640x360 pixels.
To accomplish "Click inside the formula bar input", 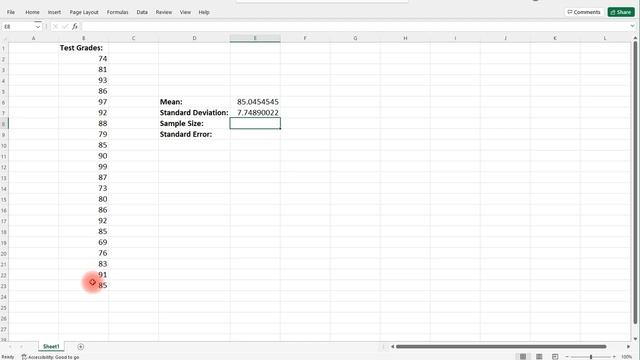I will (x=355, y=27).
